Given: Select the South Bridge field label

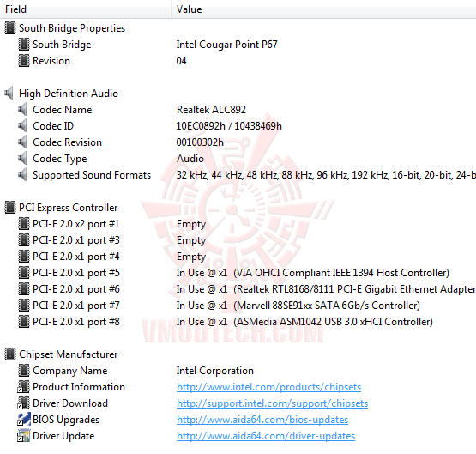Looking at the screenshot, I should click(x=62, y=45).
